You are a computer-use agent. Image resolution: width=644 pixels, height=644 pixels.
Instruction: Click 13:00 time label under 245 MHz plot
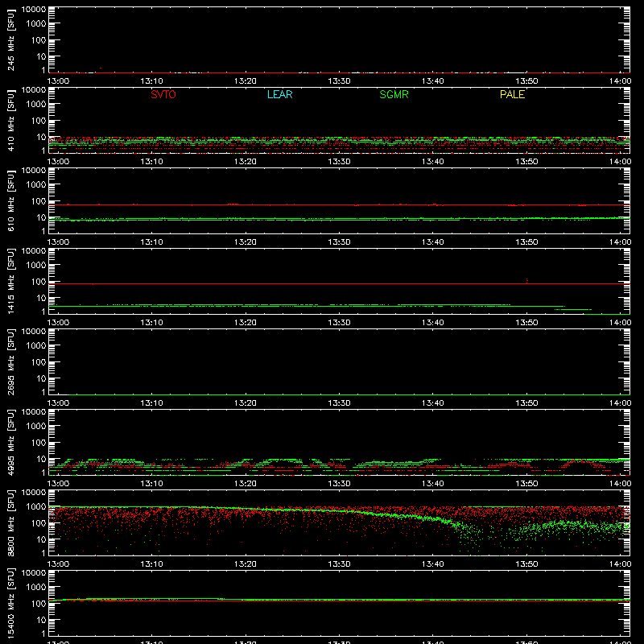[58, 81]
